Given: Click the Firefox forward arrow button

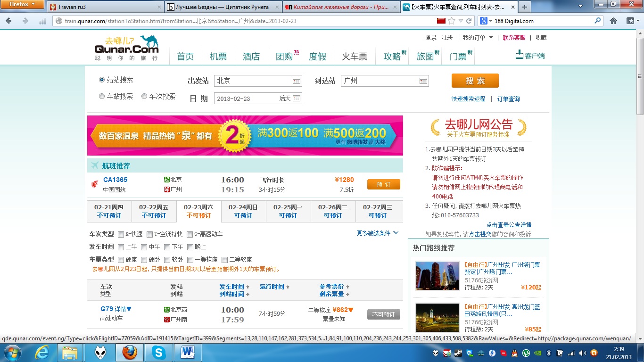Looking at the screenshot, I should click(x=25, y=21).
